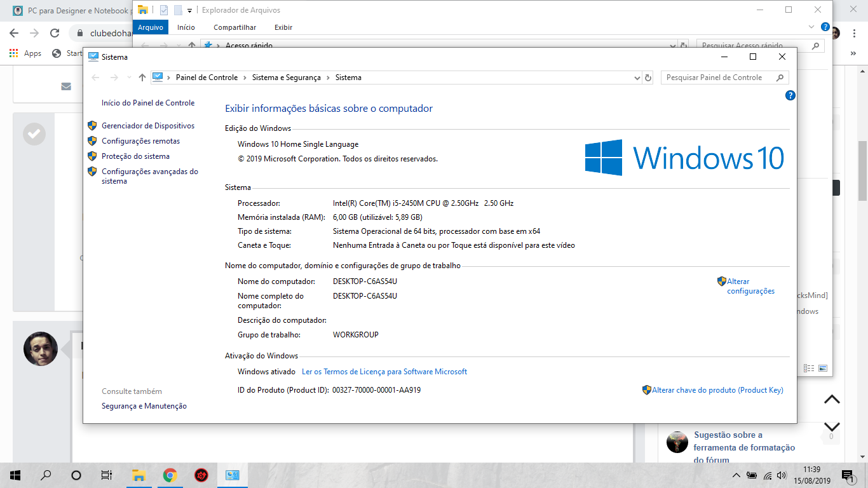
Task: Open Segurança e Manutenção link
Action: 144,406
